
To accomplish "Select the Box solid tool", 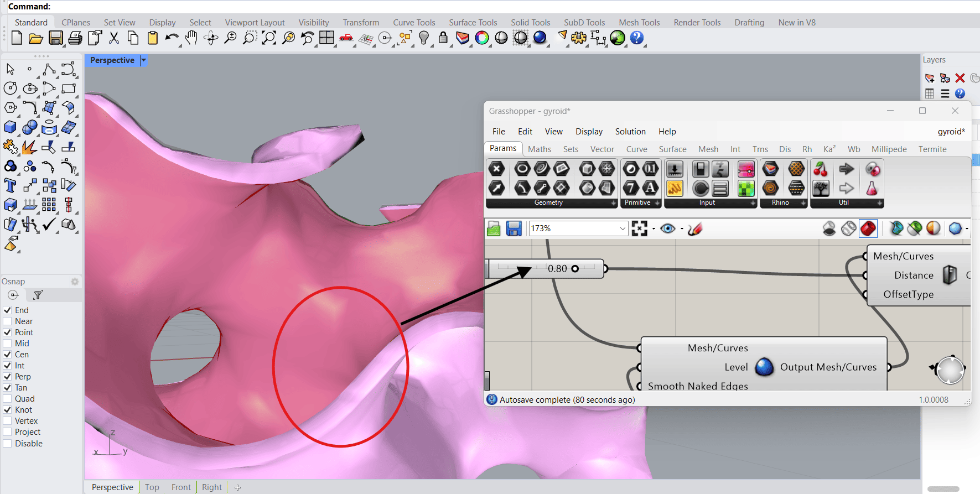I will (x=10, y=127).
